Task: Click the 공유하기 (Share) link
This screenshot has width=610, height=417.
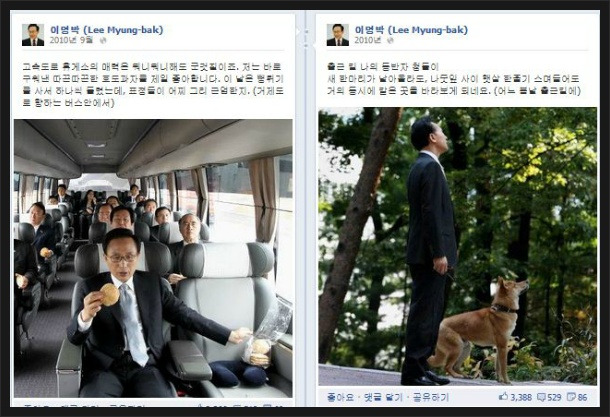Action: pyautogui.click(x=431, y=397)
